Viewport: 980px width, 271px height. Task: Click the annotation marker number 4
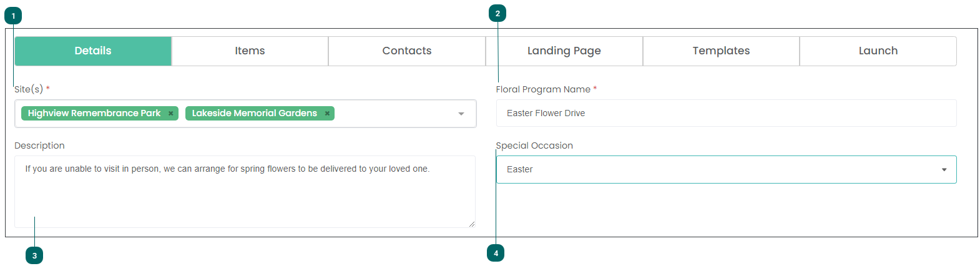[x=496, y=253]
